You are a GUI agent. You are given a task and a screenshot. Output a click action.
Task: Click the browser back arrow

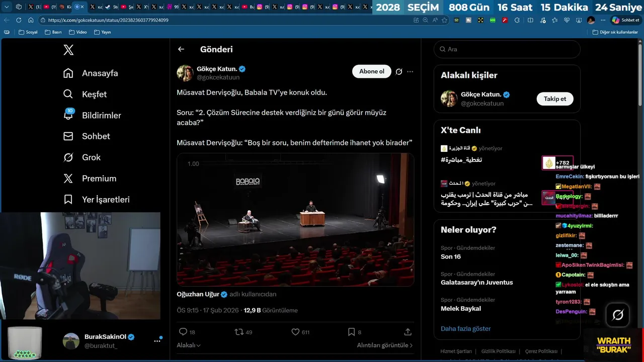pyautogui.click(x=7, y=20)
